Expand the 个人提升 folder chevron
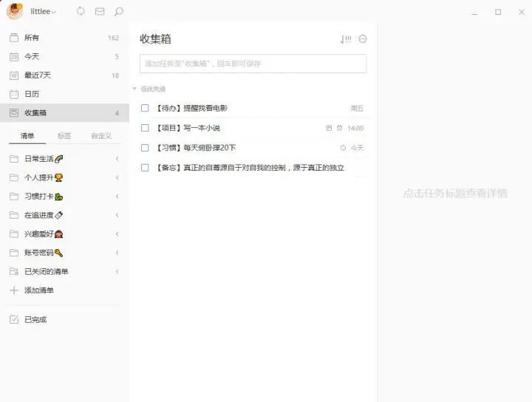 (117, 177)
